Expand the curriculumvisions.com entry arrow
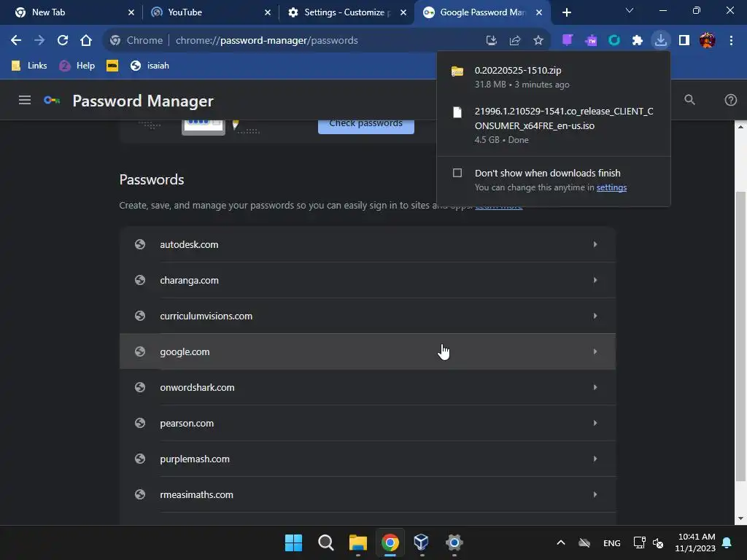The width and height of the screenshot is (747, 560). click(x=595, y=316)
